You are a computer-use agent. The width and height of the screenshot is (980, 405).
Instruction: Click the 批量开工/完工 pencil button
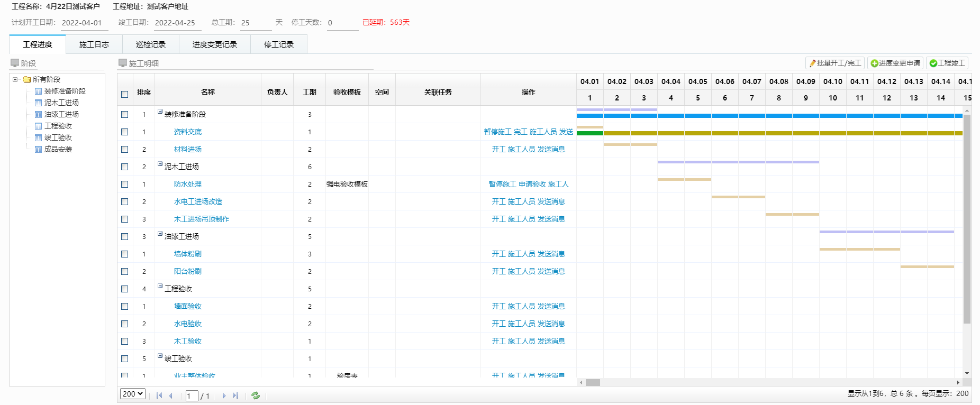tap(834, 63)
